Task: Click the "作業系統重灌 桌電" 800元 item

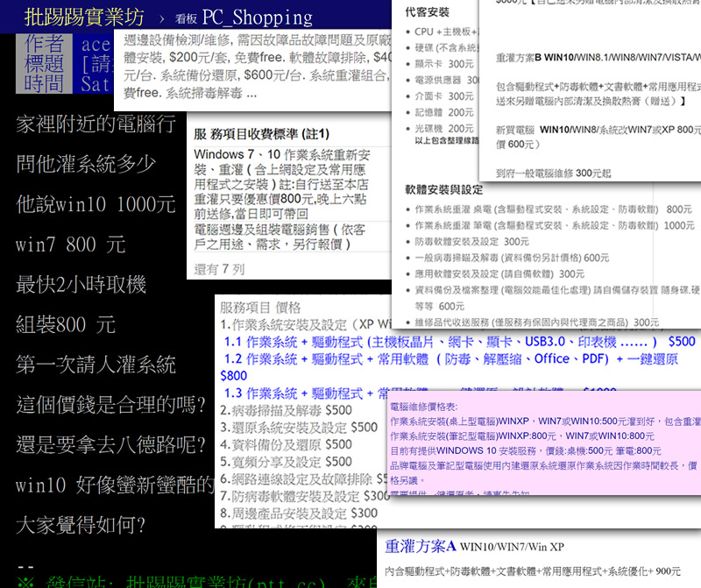Action: click(554, 209)
